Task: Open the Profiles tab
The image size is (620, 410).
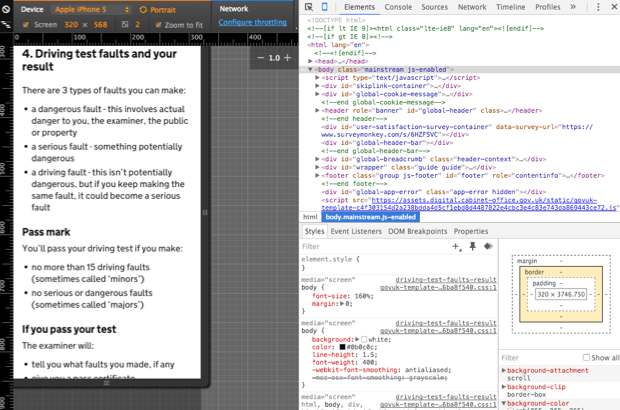Action: coord(548,7)
